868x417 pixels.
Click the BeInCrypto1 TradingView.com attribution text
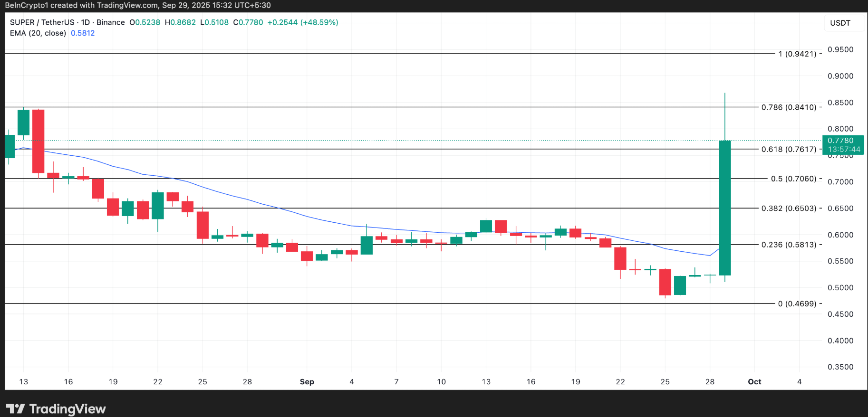[x=138, y=6]
